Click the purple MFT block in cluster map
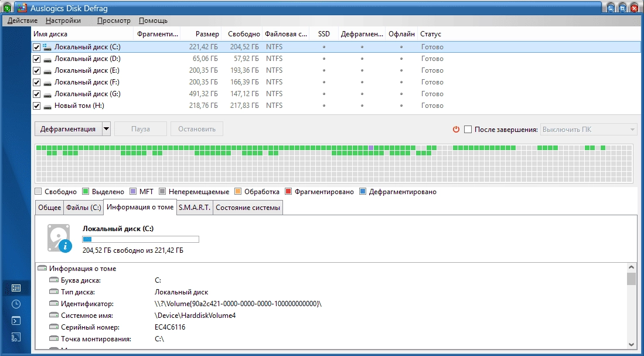The width and height of the screenshot is (644, 356). click(371, 148)
